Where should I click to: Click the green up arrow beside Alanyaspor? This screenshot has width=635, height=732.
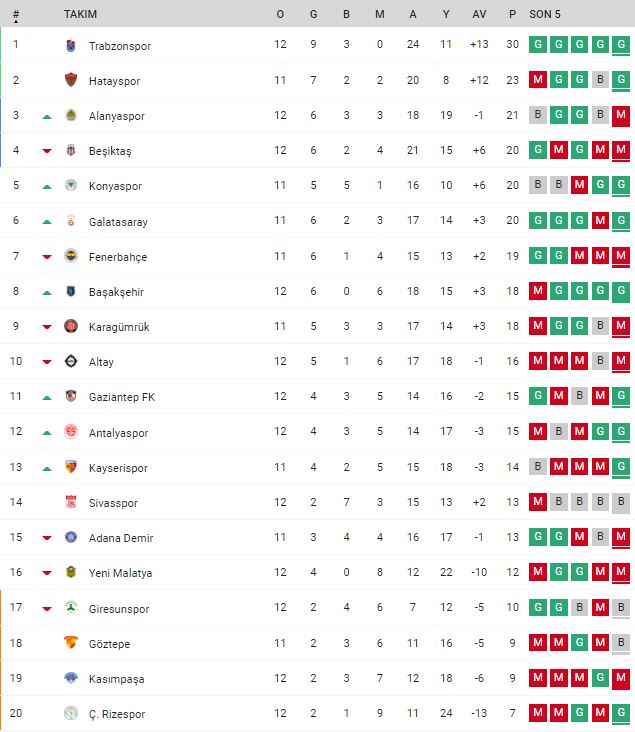(x=47, y=117)
